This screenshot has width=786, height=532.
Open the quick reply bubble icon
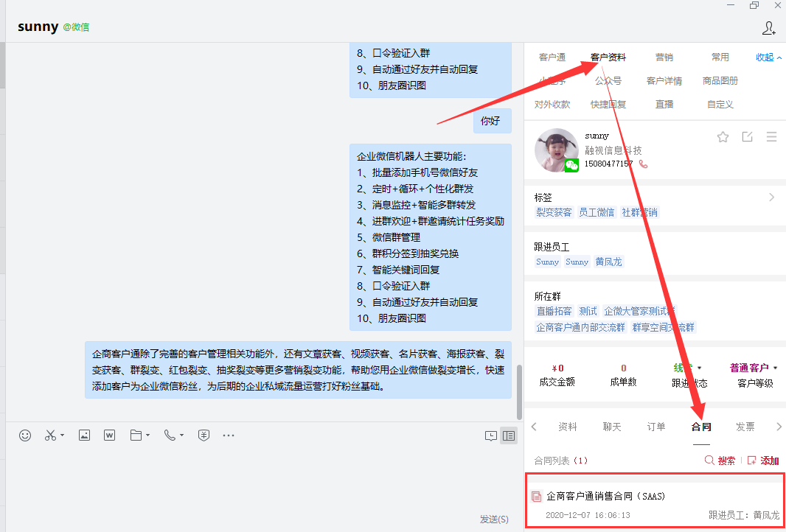(491, 435)
